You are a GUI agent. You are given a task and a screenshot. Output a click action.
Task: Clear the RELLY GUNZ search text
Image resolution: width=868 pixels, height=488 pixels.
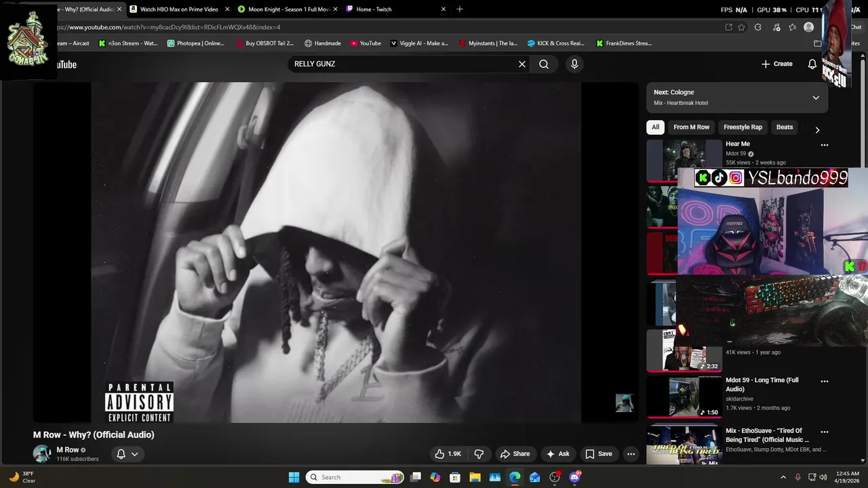click(x=522, y=64)
